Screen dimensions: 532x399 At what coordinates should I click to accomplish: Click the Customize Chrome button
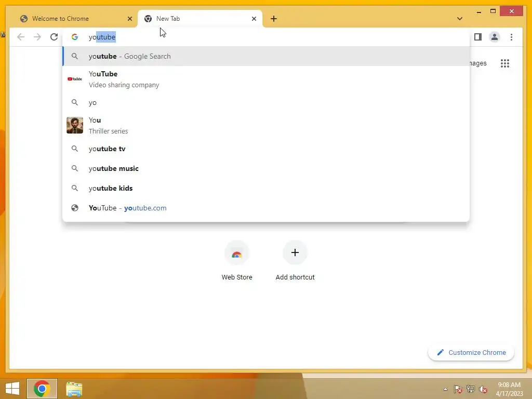click(x=471, y=353)
